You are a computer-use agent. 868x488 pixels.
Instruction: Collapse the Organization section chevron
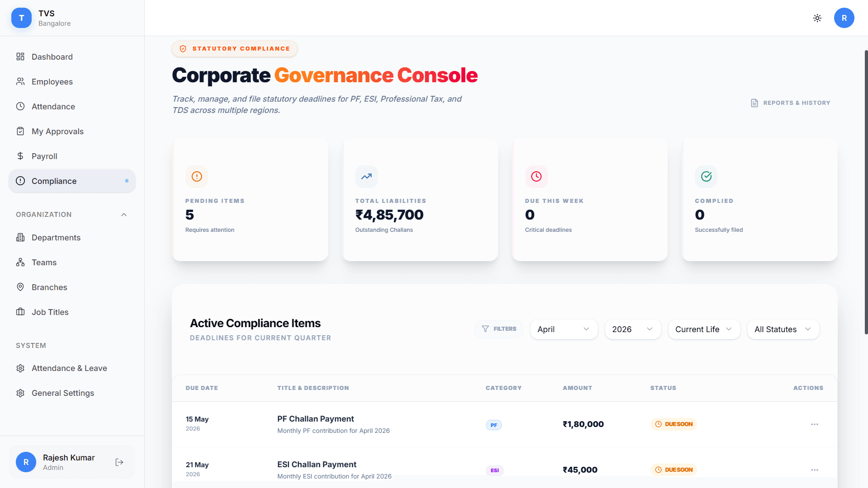[x=124, y=215]
